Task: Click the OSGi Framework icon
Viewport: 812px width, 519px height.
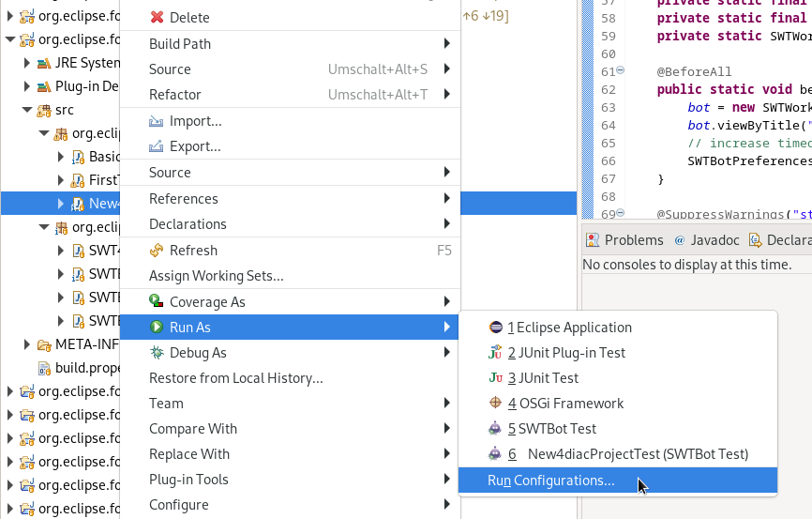Action: (496, 403)
